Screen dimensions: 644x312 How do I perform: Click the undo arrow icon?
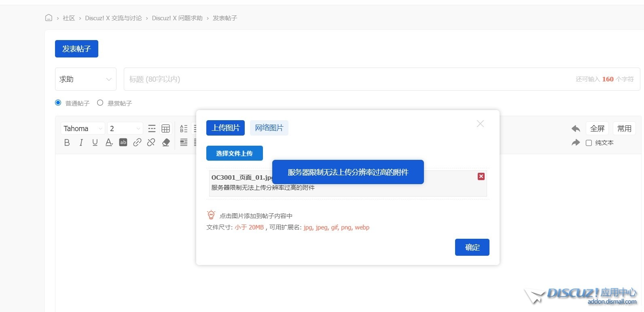576,129
